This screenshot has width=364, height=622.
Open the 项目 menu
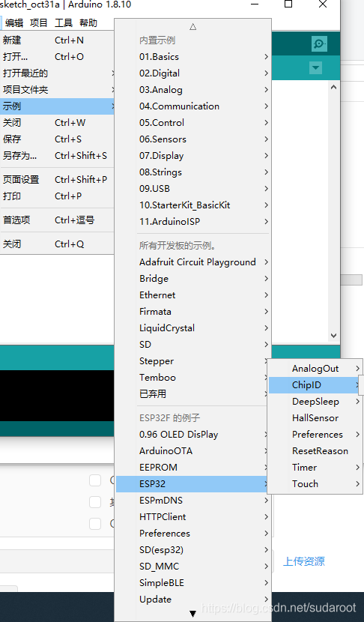tap(38, 23)
